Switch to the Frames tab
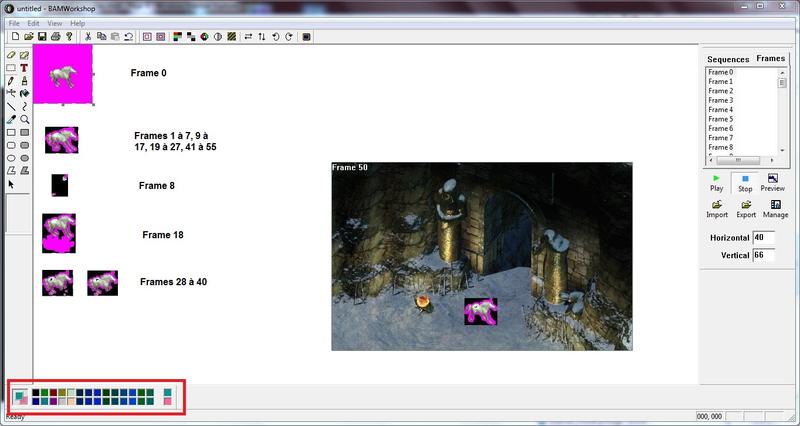Viewport: 800px width, 426px height. coord(770,58)
